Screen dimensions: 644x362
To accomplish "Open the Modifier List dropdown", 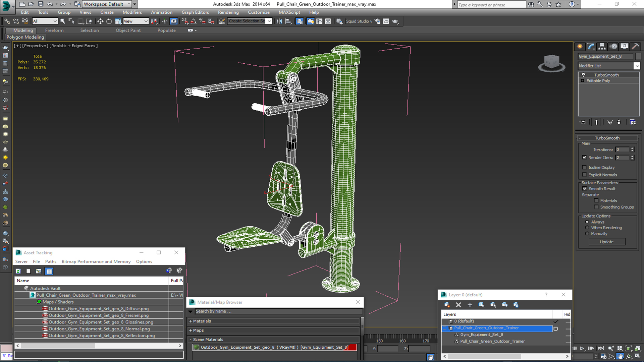I will (637, 66).
